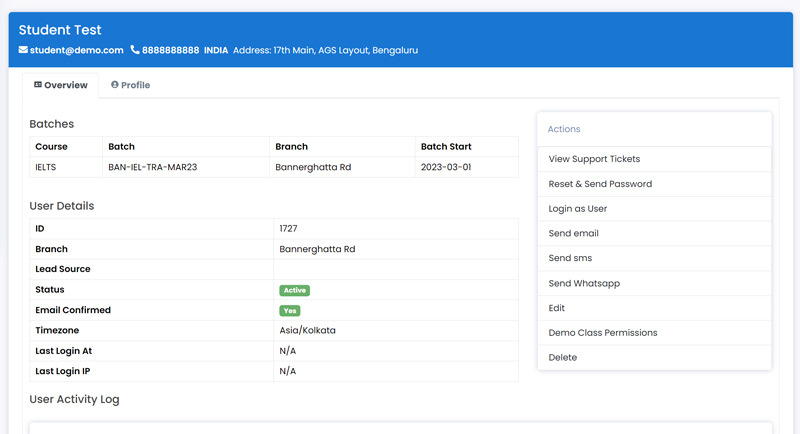This screenshot has width=800, height=434.
Task: Click the Overview tab icon
Action: (38, 85)
